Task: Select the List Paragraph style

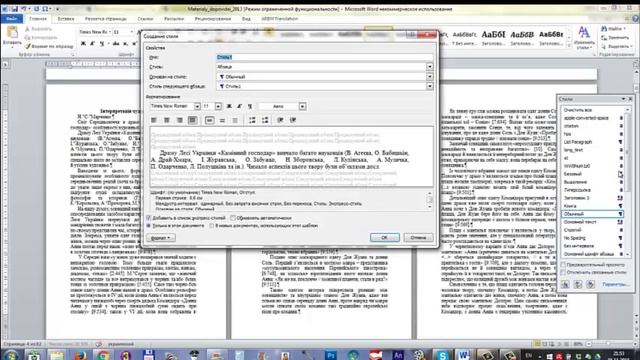Action: click(x=593, y=142)
